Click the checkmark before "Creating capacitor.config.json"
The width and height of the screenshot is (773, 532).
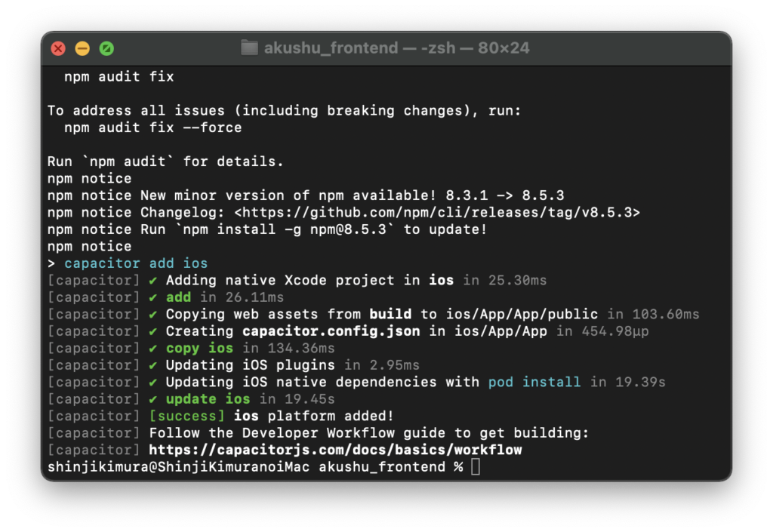coord(153,331)
